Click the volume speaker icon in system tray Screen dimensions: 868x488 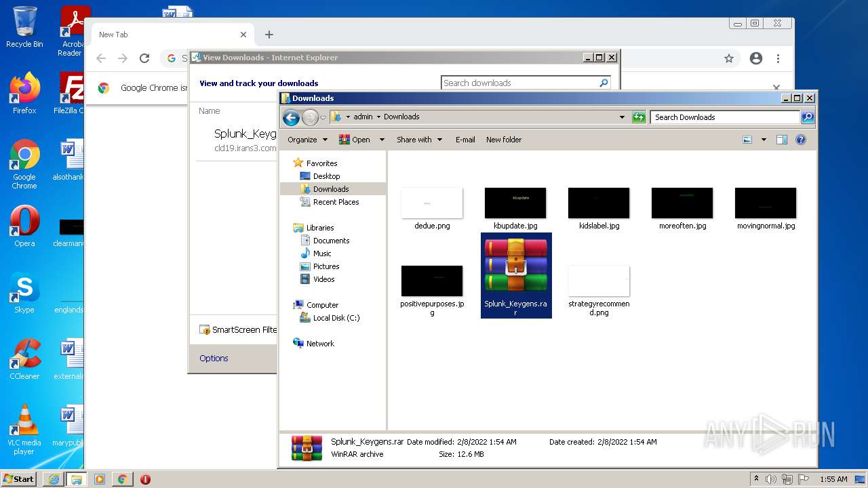coord(771,479)
